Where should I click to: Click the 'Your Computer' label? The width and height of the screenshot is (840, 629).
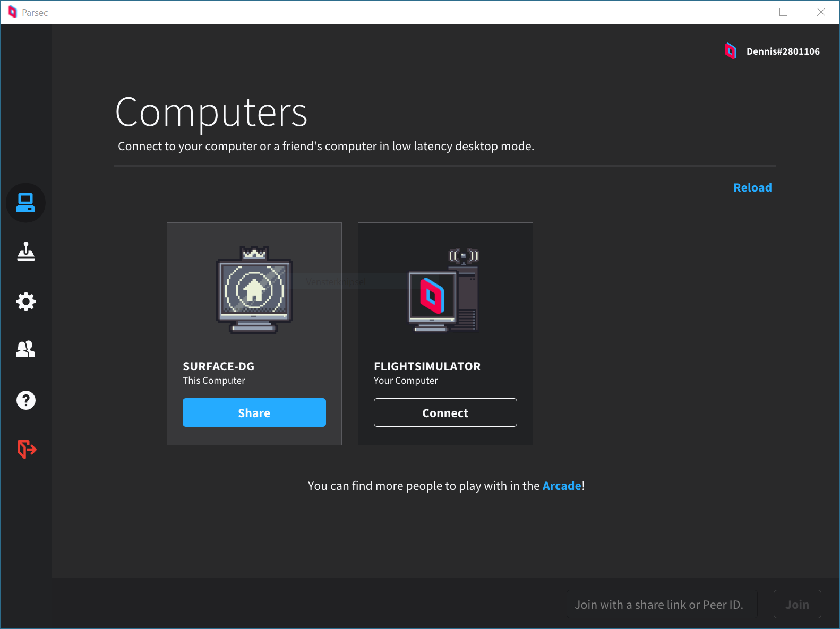pos(406,381)
